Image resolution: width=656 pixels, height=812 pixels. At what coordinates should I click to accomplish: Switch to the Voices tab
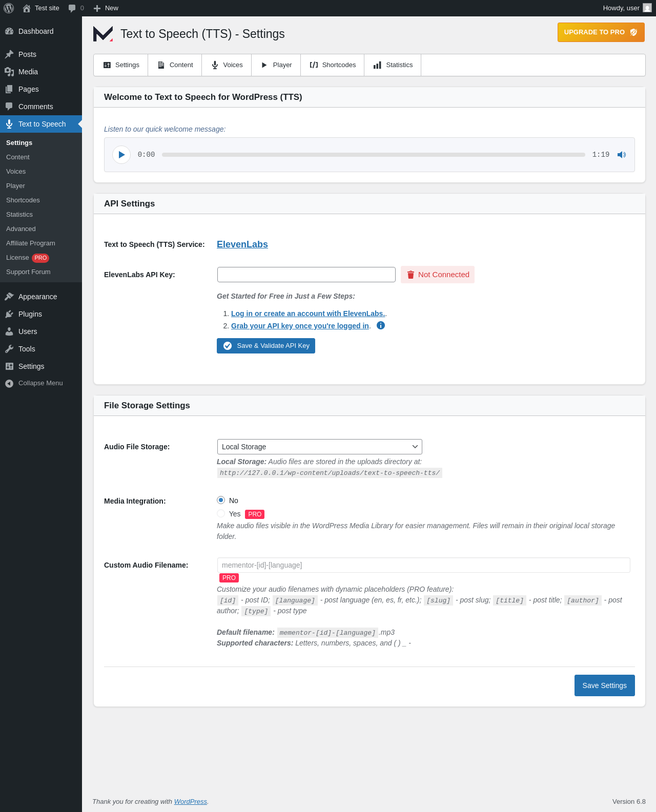point(227,65)
